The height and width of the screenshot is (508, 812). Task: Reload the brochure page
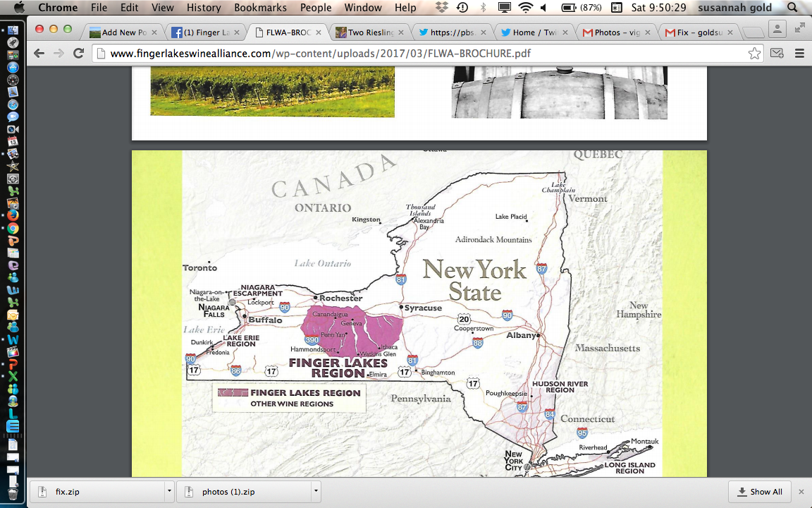[x=78, y=54]
